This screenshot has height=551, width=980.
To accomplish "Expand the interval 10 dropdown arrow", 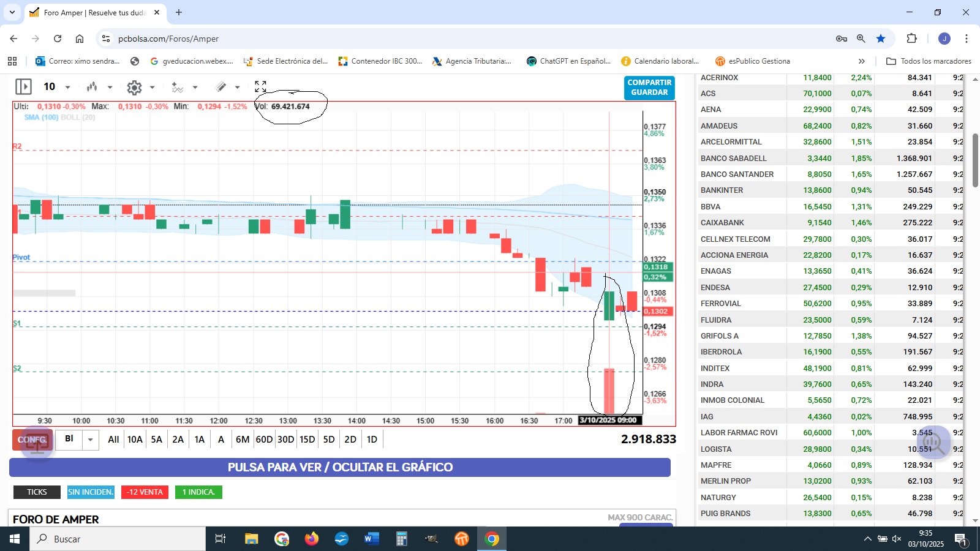I will coord(67,88).
